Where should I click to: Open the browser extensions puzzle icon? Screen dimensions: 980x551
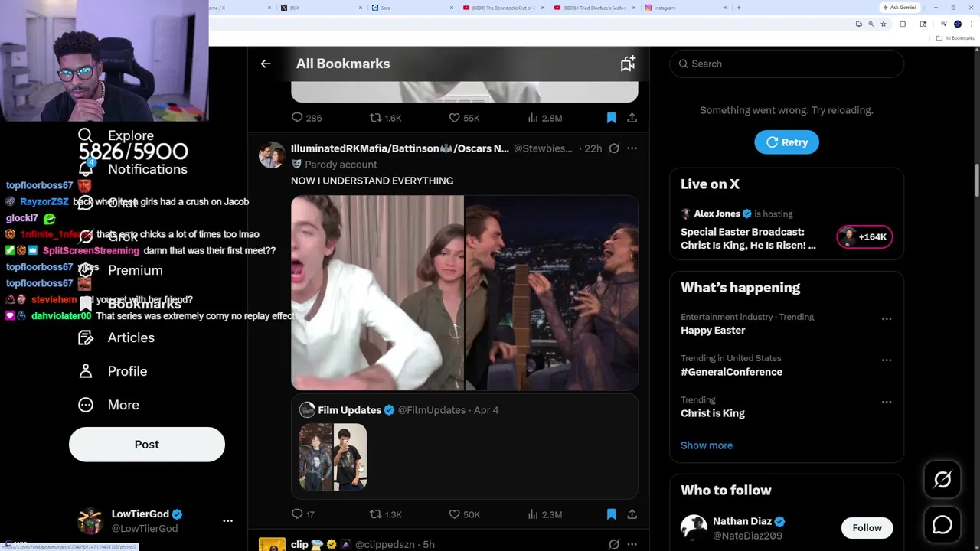click(903, 24)
